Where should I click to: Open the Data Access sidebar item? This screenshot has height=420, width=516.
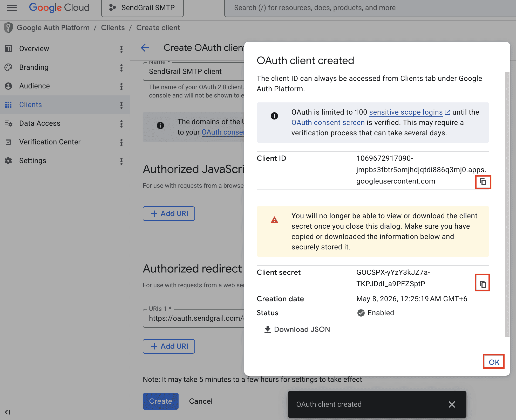coord(40,123)
